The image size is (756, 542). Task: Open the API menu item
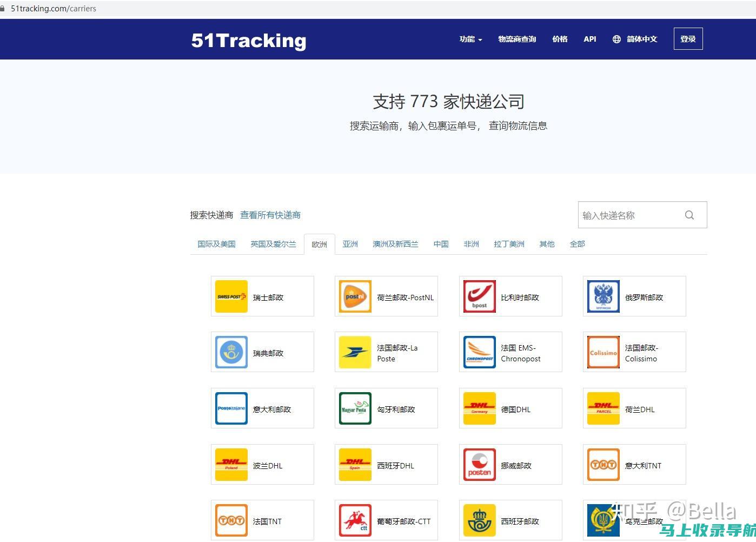(x=590, y=39)
